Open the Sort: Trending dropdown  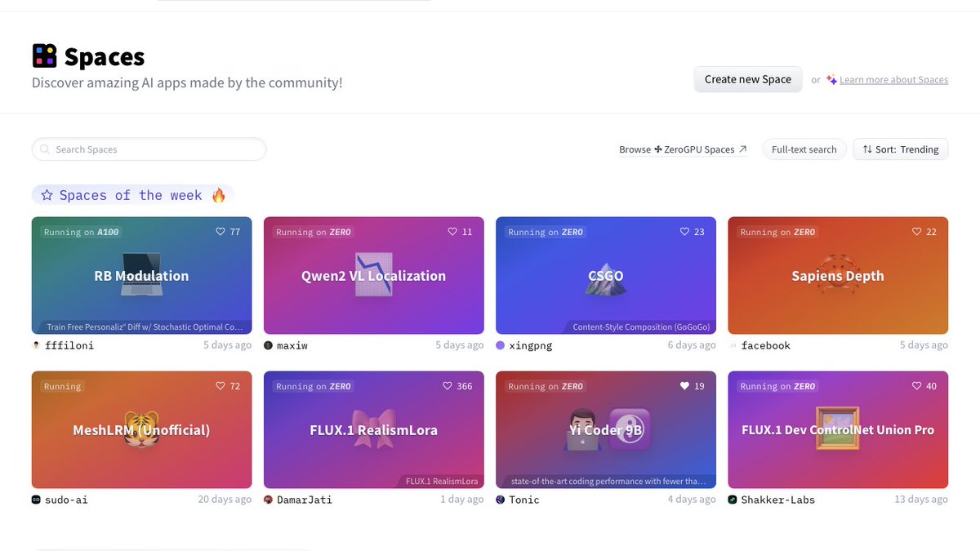tap(901, 149)
